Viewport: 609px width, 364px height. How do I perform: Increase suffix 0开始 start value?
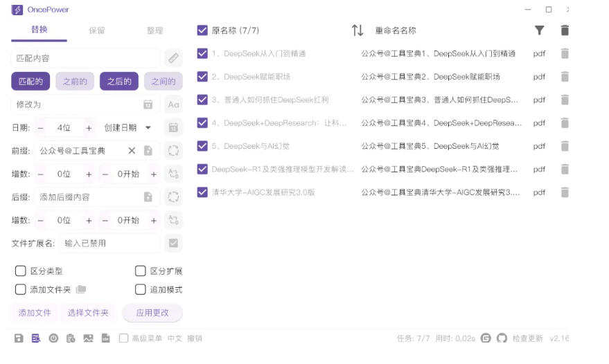tap(154, 220)
